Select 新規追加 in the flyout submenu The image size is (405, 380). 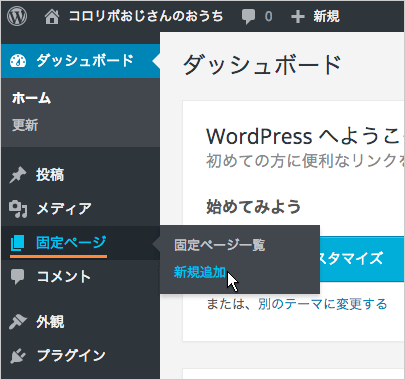[200, 272]
